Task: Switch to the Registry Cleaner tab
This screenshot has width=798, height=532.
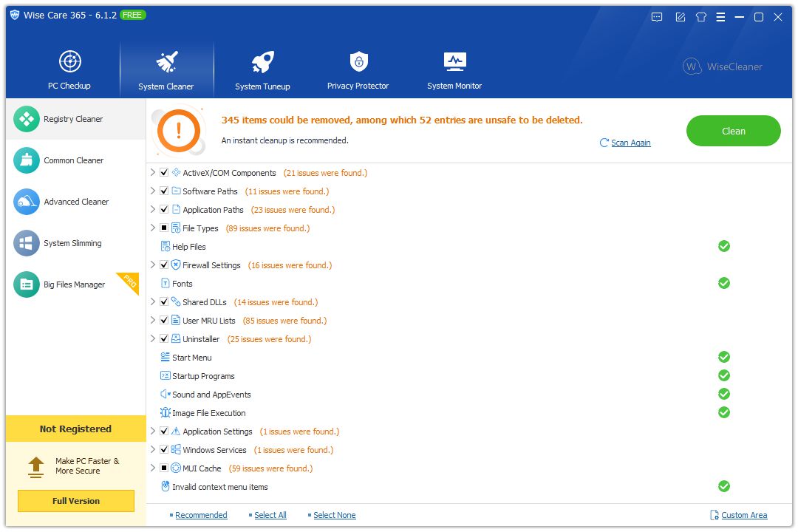Action: 73,119
